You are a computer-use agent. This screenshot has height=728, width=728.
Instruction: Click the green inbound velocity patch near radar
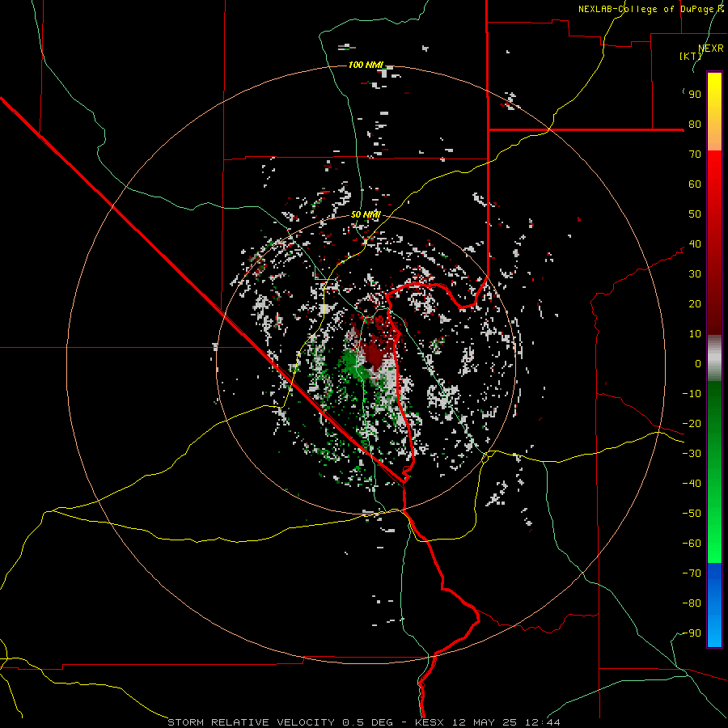[352, 363]
